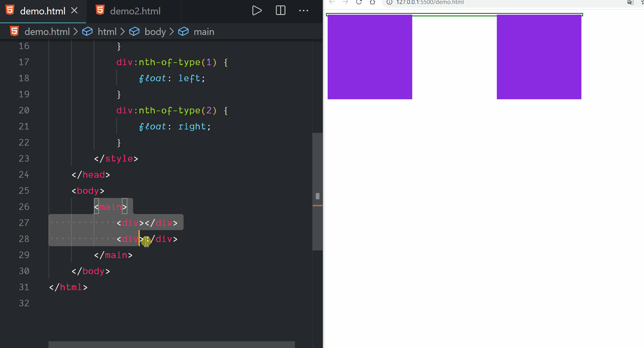
Task: Click the '</main>' closing tag
Action: click(x=113, y=255)
